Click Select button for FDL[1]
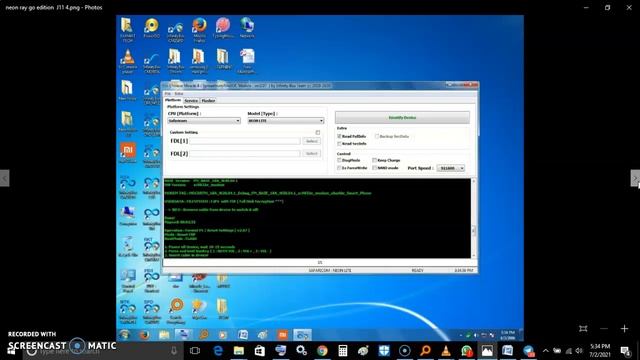Viewport: 640px width, 360px height. point(311,141)
